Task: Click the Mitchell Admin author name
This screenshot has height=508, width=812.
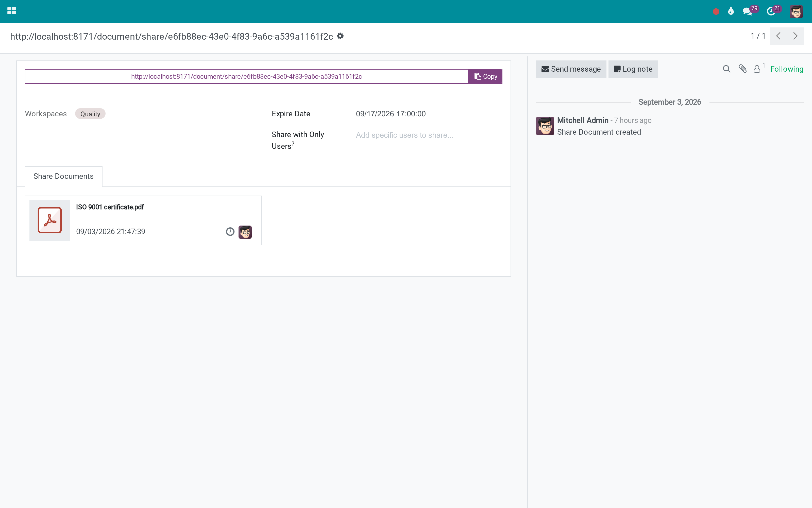Action: point(583,120)
